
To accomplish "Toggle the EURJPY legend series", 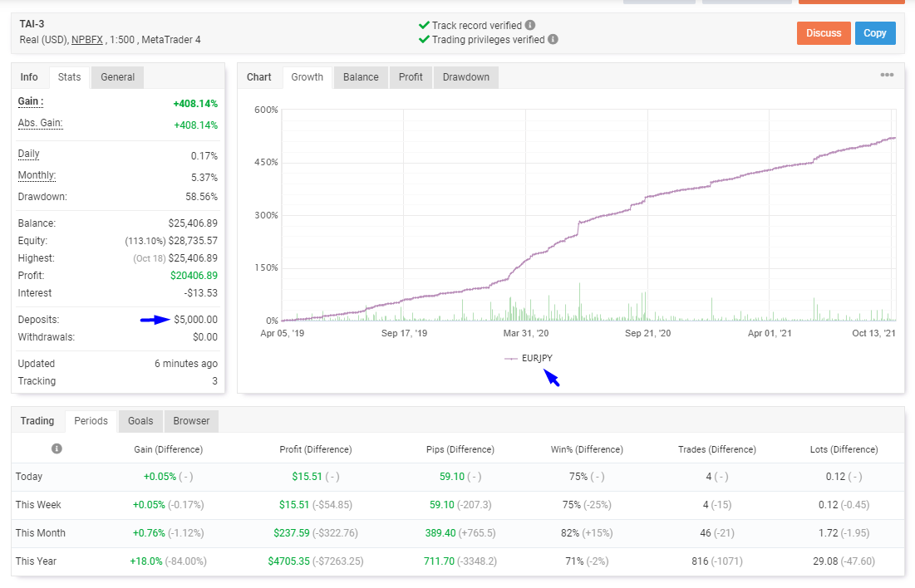I will point(529,358).
